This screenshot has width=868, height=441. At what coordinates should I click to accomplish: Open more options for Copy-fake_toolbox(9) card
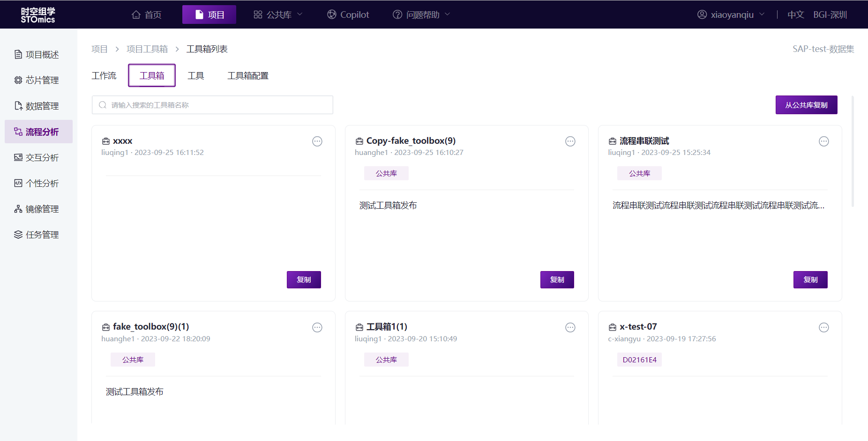(570, 141)
